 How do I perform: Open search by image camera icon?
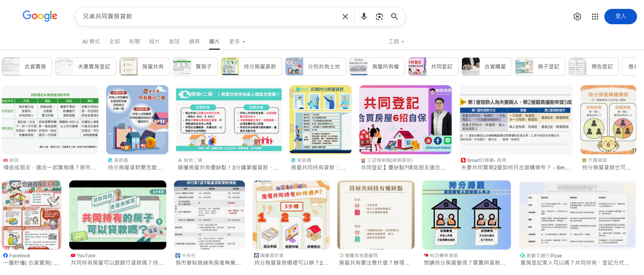[x=379, y=17]
